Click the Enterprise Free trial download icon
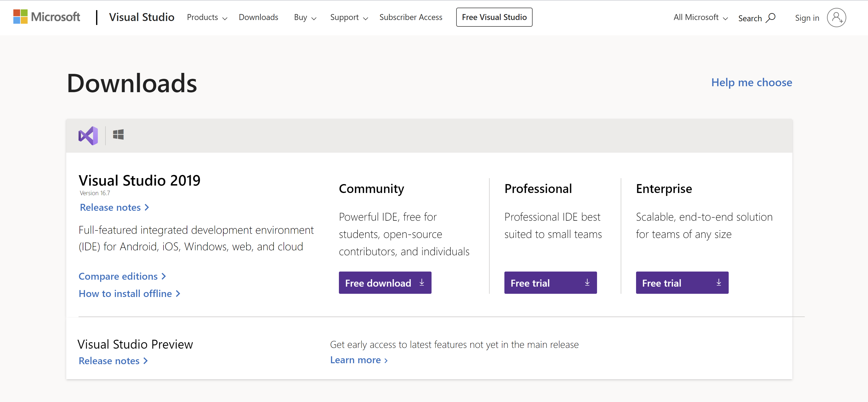The image size is (868, 402). (x=719, y=282)
